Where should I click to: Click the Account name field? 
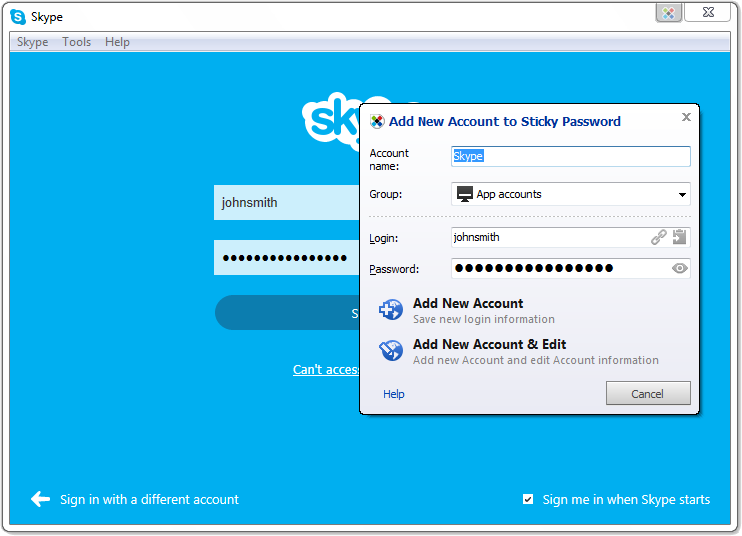pyautogui.click(x=571, y=156)
